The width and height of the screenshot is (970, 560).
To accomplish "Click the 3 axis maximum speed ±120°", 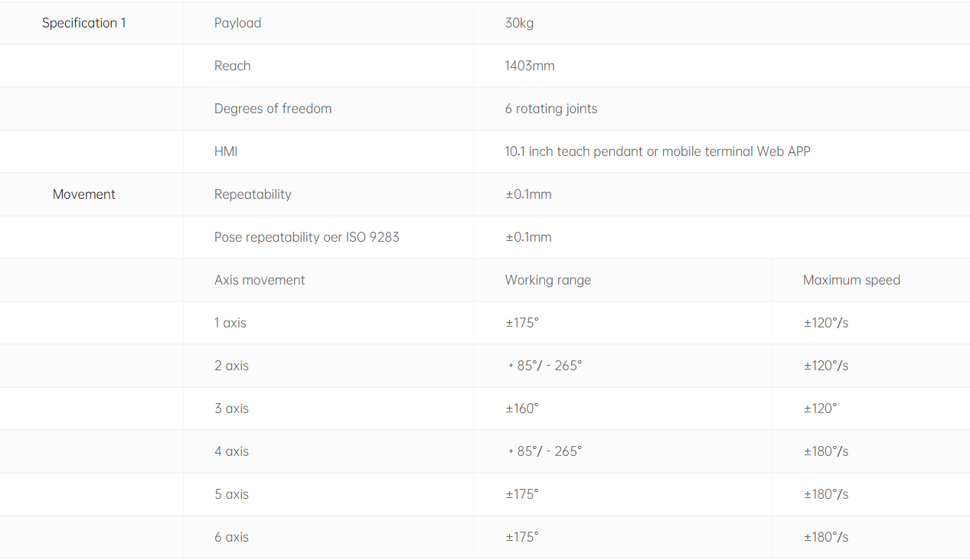I will click(x=820, y=409).
